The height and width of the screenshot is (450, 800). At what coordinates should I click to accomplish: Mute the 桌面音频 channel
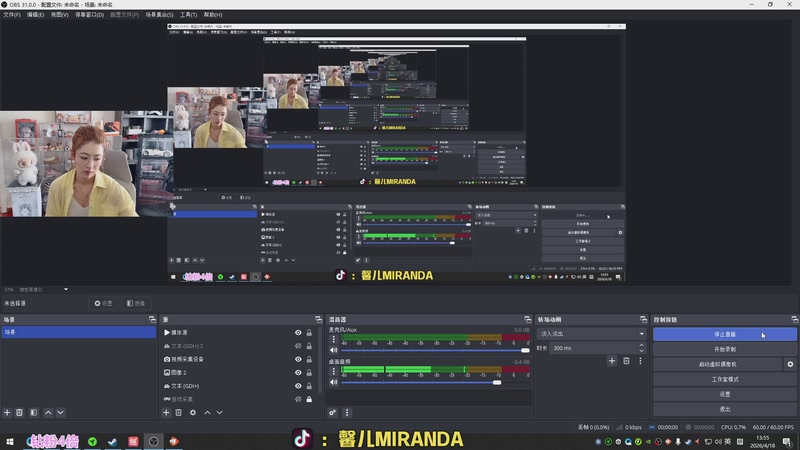click(x=334, y=382)
